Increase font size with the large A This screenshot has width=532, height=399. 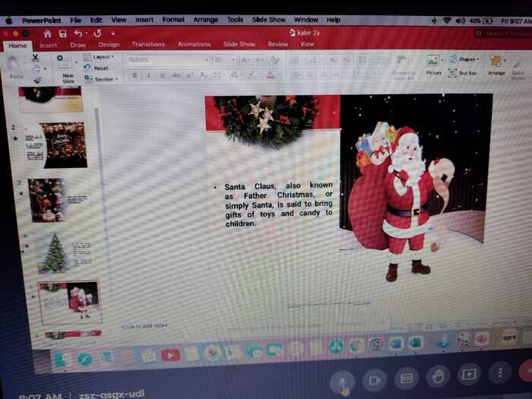click(245, 60)
